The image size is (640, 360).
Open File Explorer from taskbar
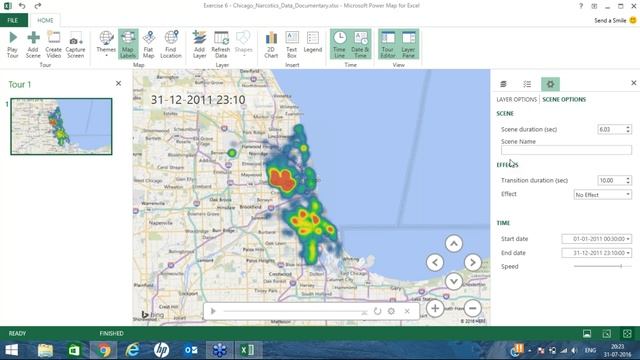[45, 350]
